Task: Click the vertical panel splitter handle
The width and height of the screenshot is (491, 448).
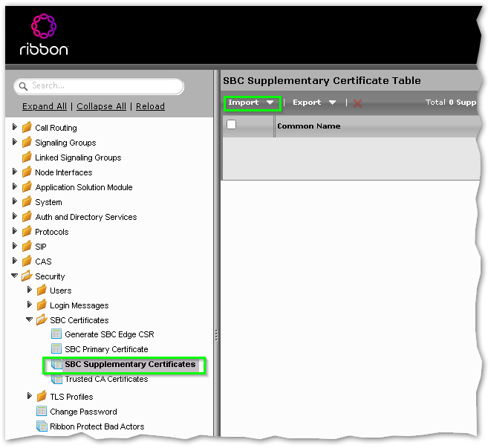Action: pos(216,335)
